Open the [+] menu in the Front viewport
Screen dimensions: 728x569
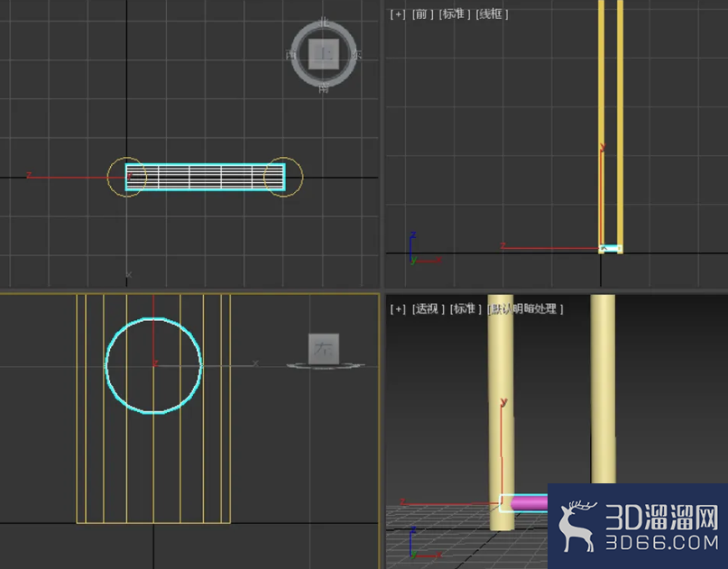(398, 14)
